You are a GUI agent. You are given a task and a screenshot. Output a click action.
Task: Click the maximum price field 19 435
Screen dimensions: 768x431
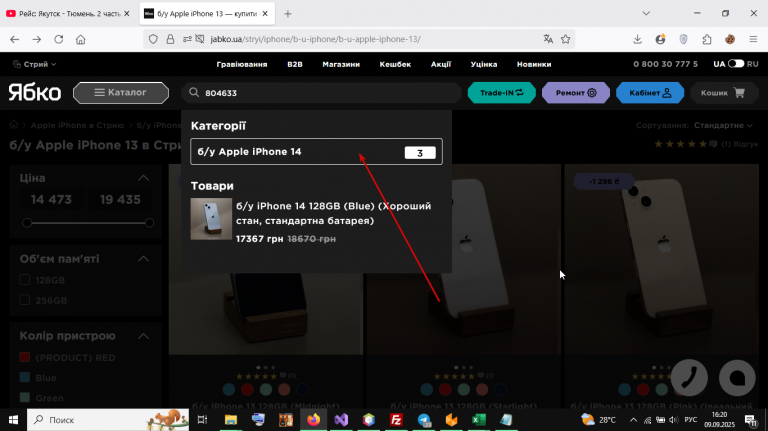point(120,200)
